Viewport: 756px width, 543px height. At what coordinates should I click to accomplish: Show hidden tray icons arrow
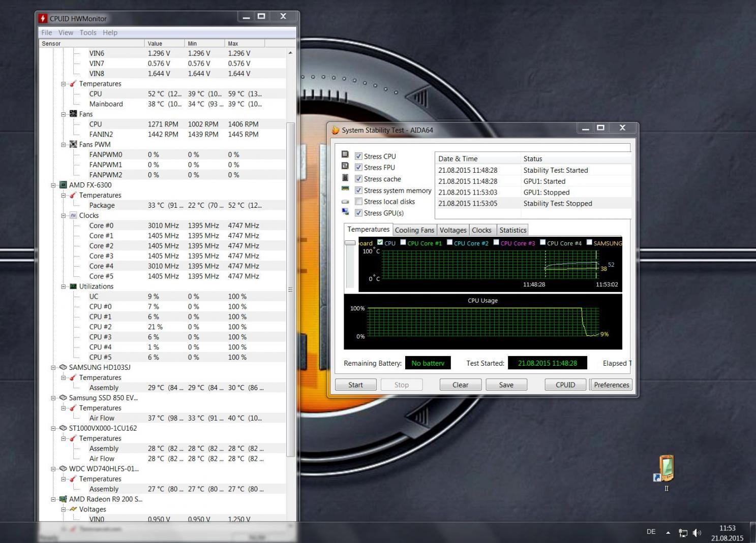668,533
